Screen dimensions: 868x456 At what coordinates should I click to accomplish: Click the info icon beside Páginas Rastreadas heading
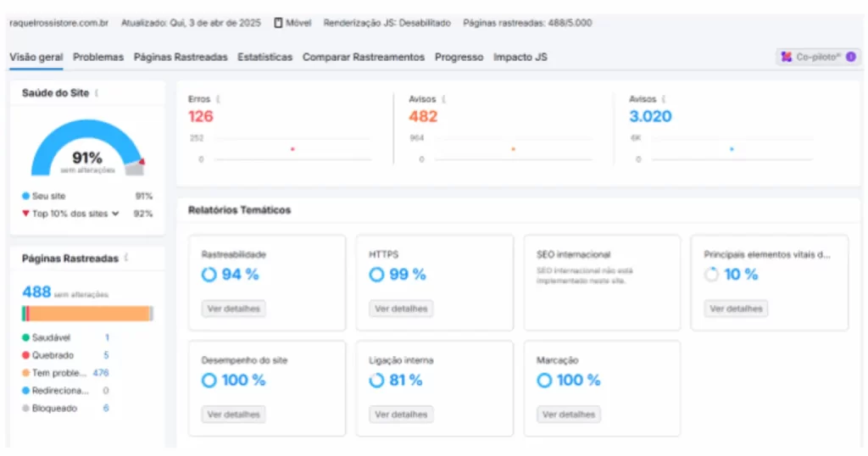[127, 258]
